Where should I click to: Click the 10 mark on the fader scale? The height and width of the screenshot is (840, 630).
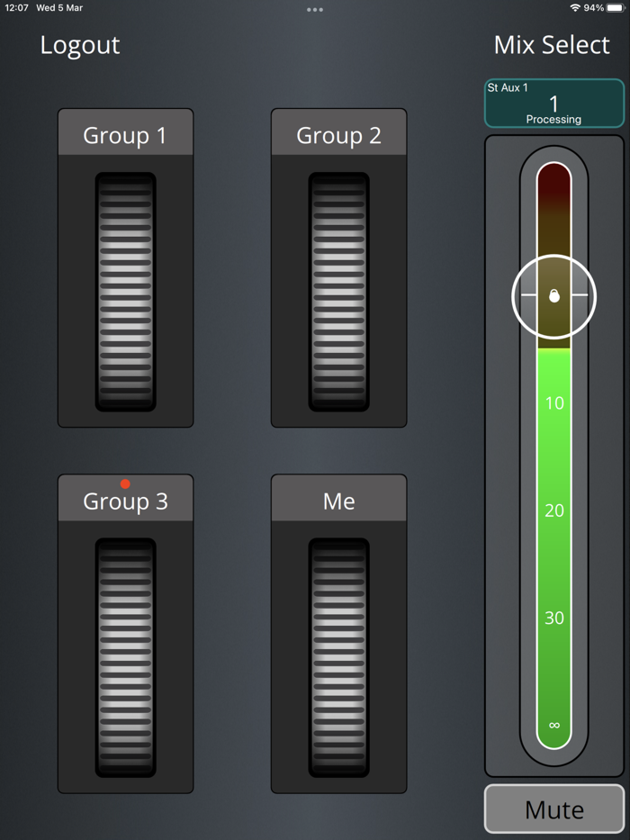(553, 402)
